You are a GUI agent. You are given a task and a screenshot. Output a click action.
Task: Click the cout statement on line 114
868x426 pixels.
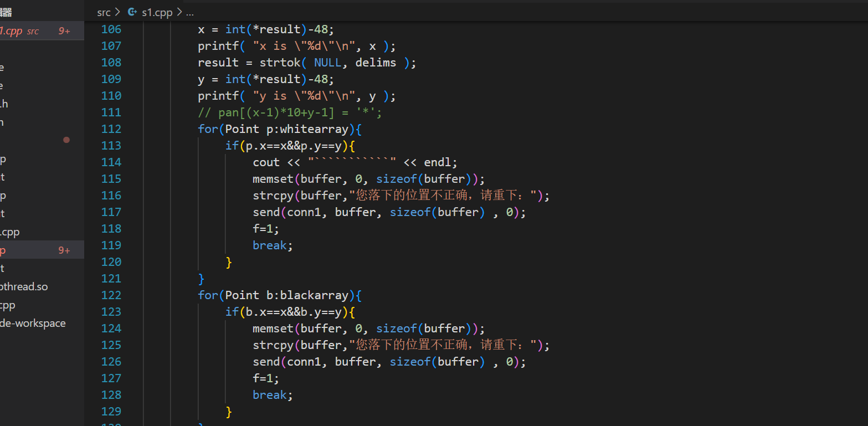coord(356,162)
